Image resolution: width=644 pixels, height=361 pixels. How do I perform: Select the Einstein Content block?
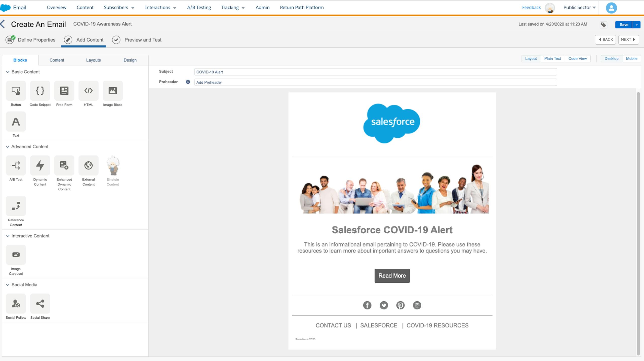[x=113, y=165]
